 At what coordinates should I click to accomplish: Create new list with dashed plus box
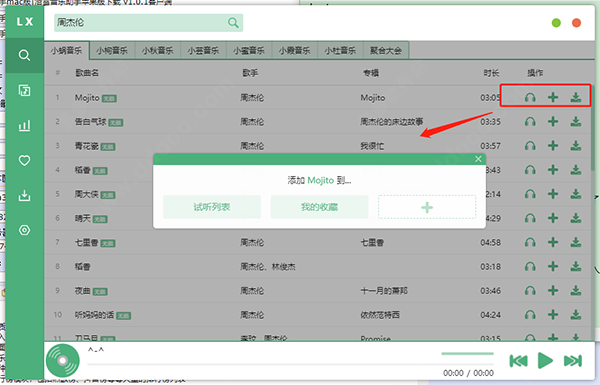[427, 207]
